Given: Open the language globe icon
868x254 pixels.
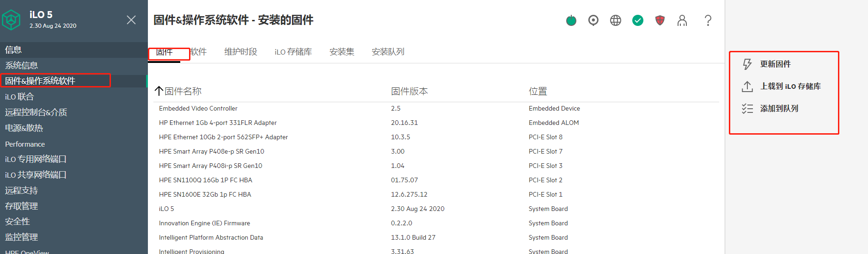Looking at the screenshot, I should point(616,20).
